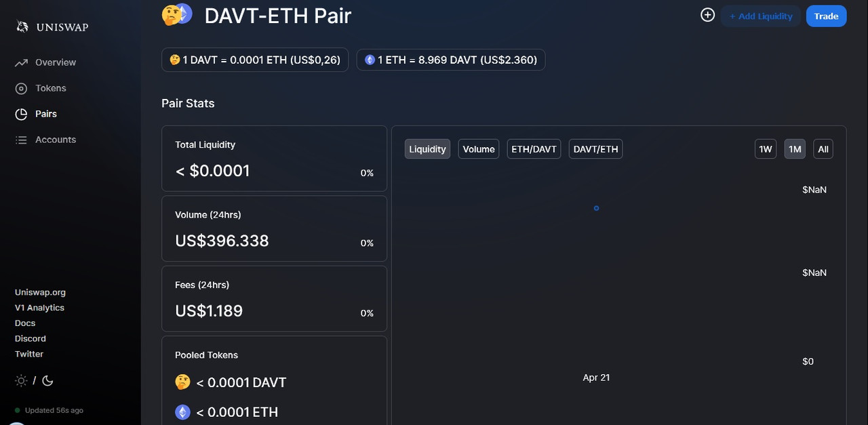This screenshot has height=425, width=868.
Task: Set chart timeframe to All
Action: coord(823,149)
